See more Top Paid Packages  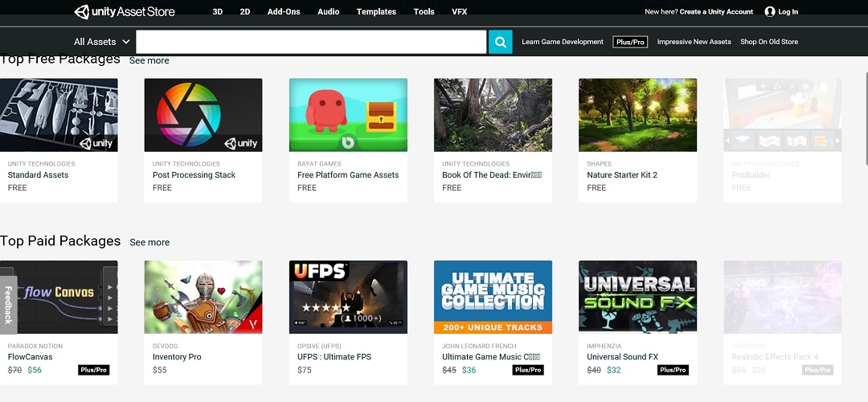149,242
